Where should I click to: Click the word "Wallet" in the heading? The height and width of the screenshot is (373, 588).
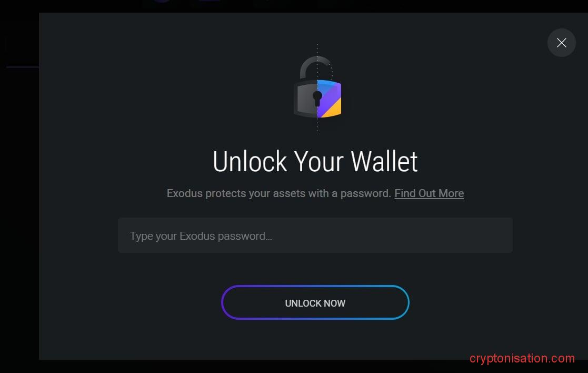click(x=384, y=161)
